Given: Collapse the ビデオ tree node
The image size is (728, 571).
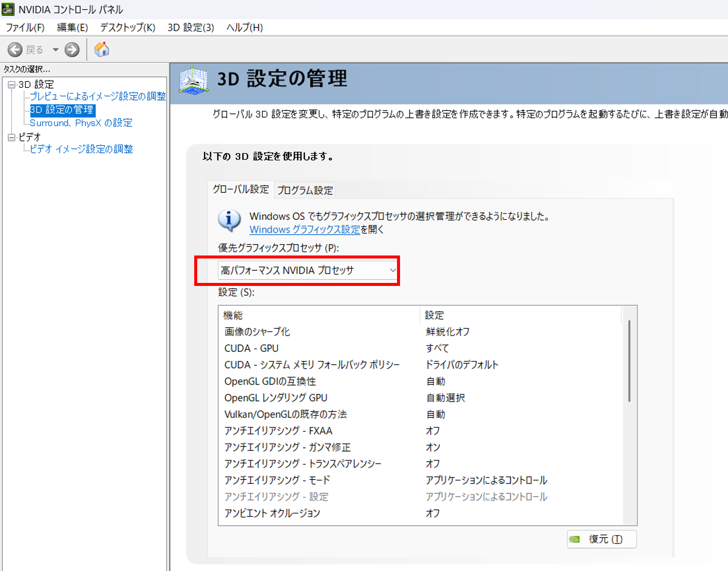Looking at the screenshot, I should pyautogui.click(x=12, y=137).
